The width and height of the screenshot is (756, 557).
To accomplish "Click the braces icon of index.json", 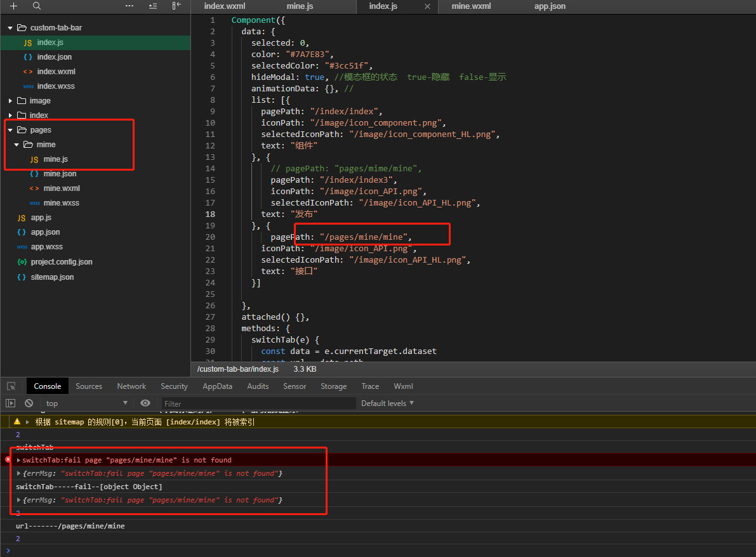I will pos(28,57).
